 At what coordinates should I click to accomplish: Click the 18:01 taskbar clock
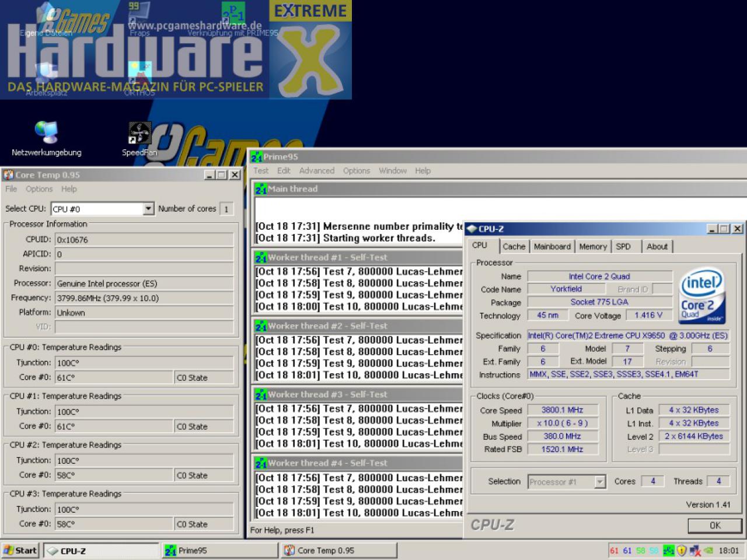729,550
